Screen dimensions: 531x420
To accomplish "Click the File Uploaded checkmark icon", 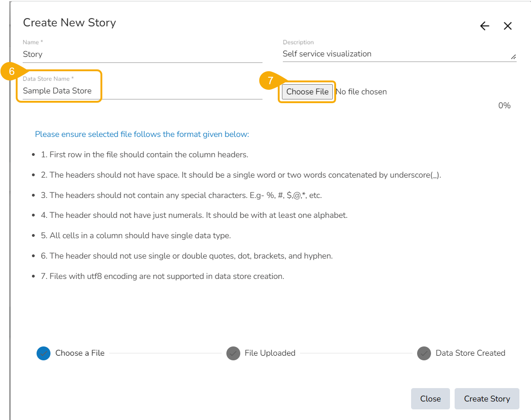I will click(x=233, y=353).
